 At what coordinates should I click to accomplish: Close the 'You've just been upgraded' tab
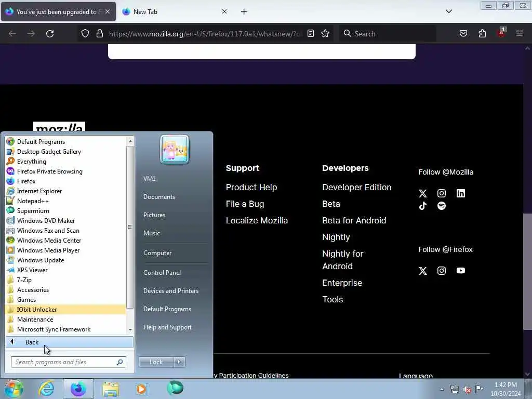pos(107,11)
